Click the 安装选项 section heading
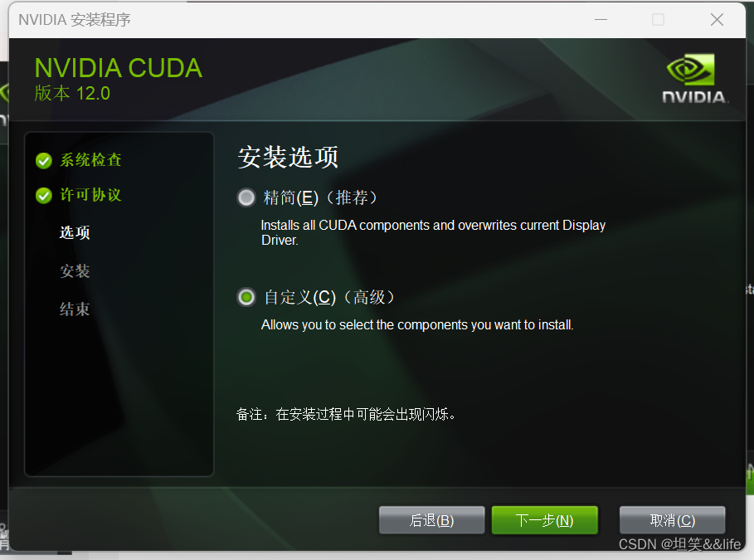 (x=288, y=157)
